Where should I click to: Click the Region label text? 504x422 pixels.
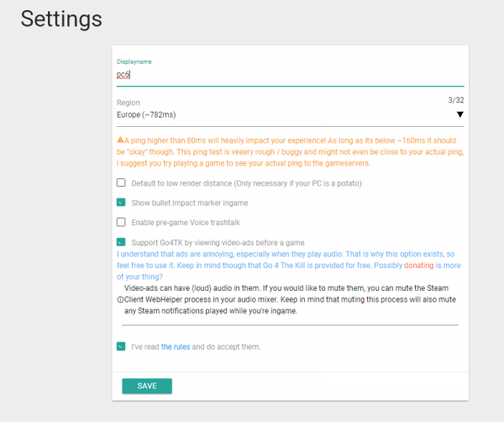coord(129,102)
